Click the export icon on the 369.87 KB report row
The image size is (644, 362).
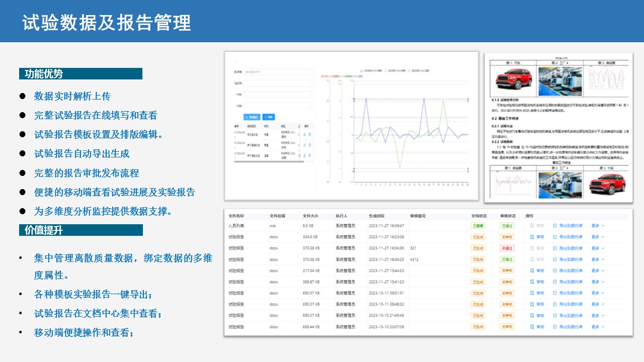click(x=555, y=282)
